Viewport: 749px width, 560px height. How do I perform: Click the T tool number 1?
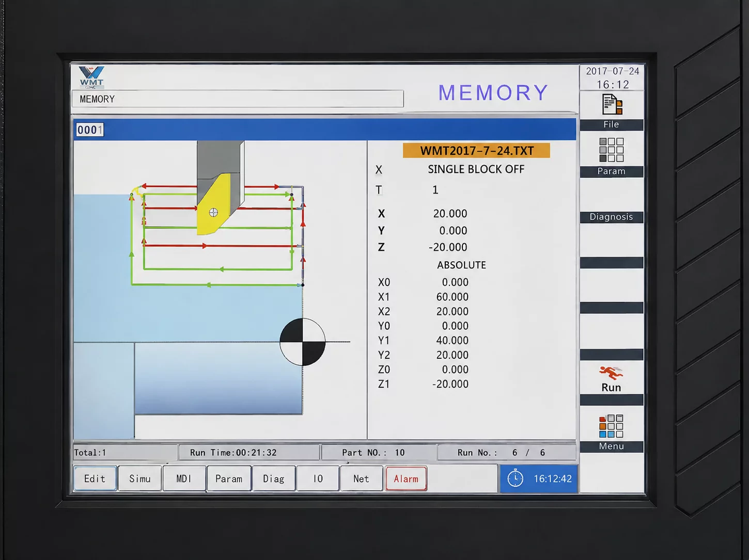pos(435,190)
